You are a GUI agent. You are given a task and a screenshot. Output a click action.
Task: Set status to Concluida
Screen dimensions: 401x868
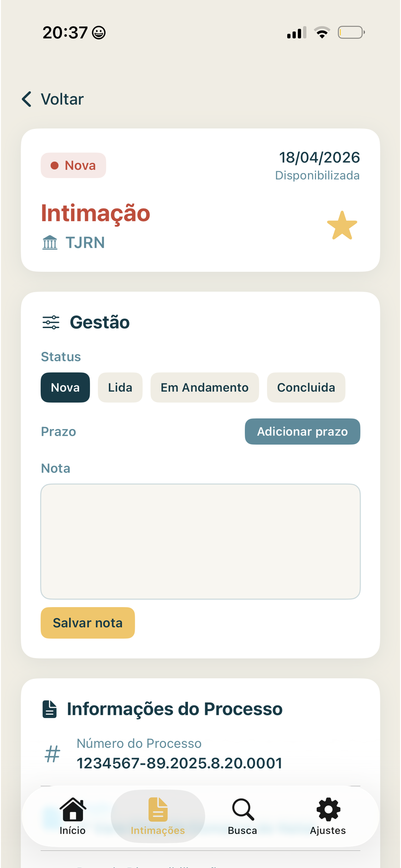click(x=306, y=387)
